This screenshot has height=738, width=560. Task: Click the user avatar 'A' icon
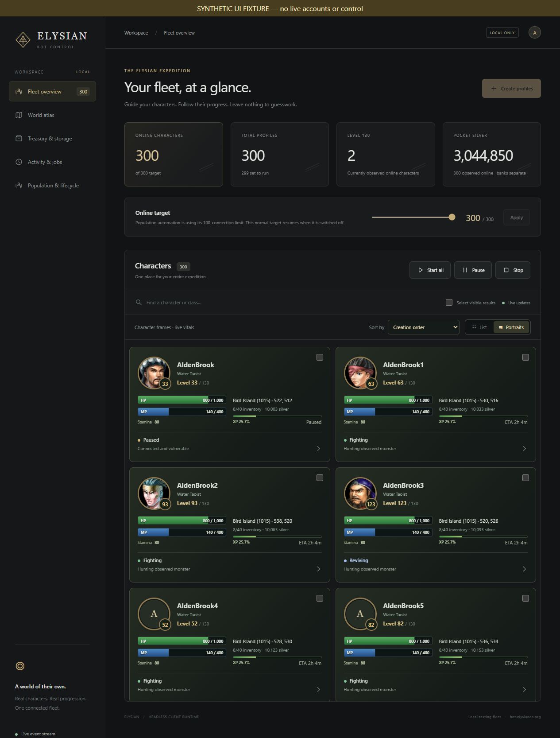point(534,32)
